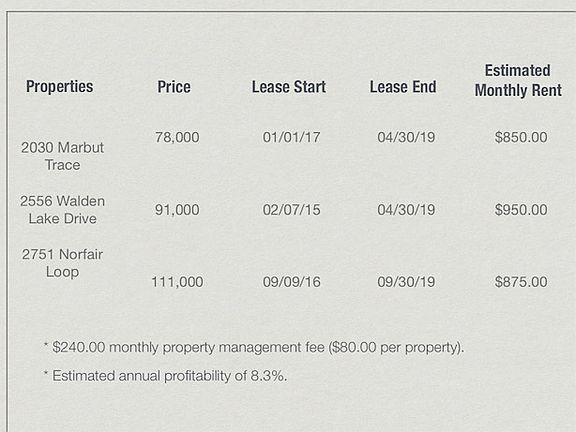
Task: Select the Lease End column header
Action: [x=403, y=87]
